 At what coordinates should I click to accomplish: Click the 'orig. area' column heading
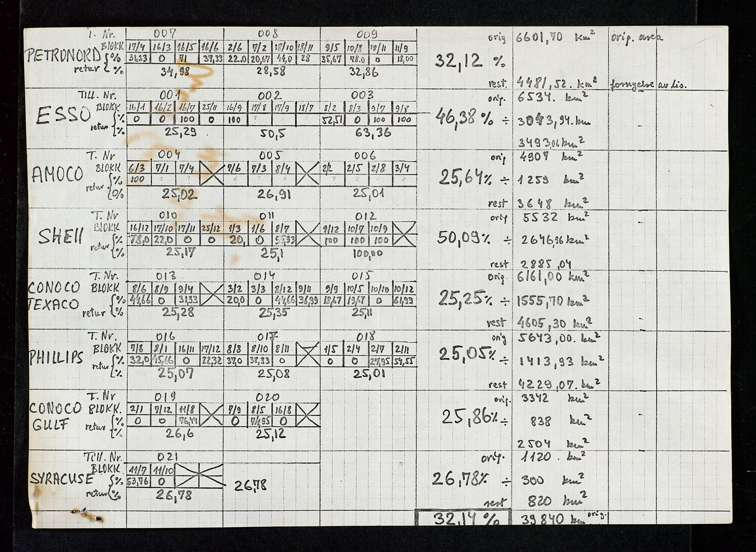[637, 37]
